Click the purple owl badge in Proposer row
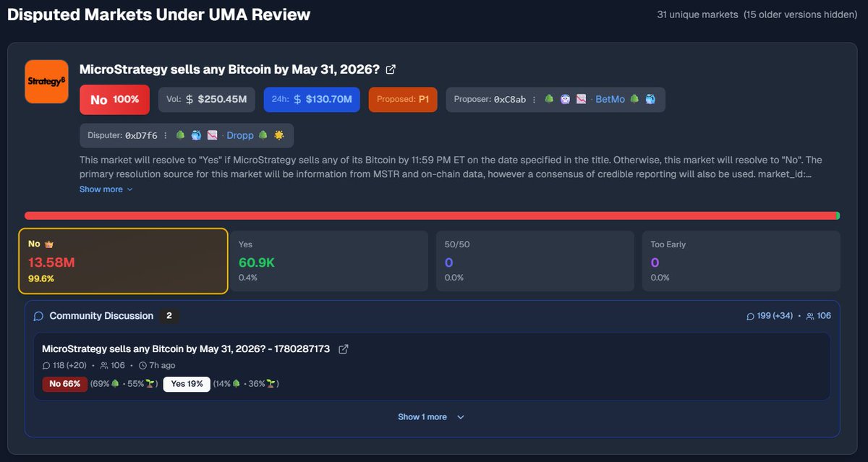The width and height of the screenshot is (868, 462). point(566,99)
